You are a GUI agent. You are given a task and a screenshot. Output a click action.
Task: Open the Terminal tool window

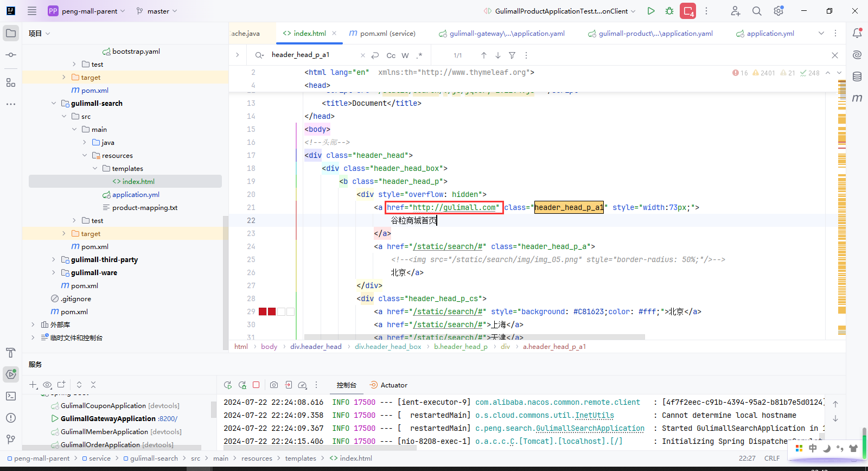click(x=11, y=396)
